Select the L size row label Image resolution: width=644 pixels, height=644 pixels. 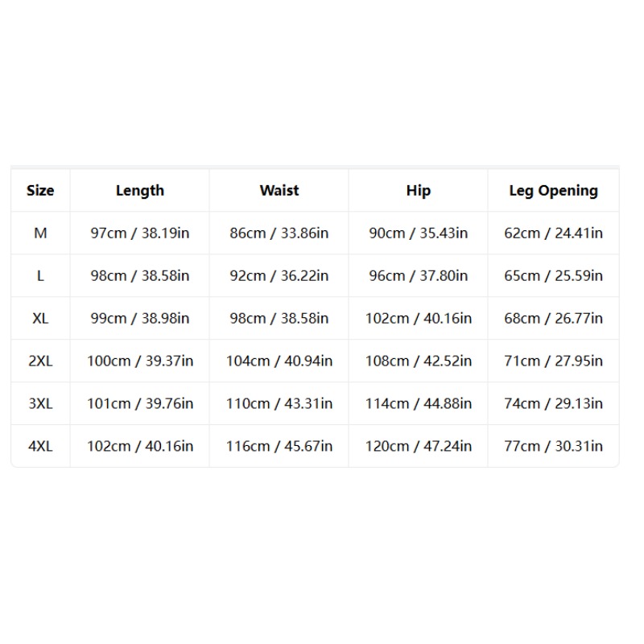coord(40,275)
